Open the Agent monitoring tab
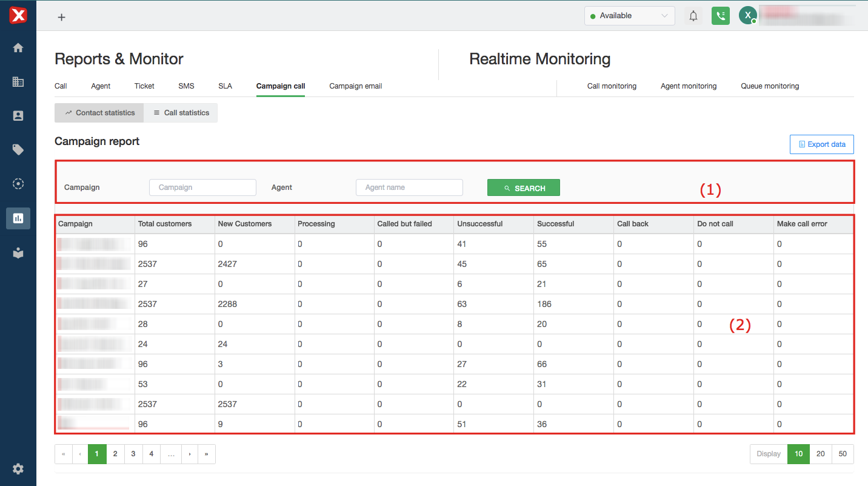Screen dimensions: 868x486 click(x=689, y=86)
